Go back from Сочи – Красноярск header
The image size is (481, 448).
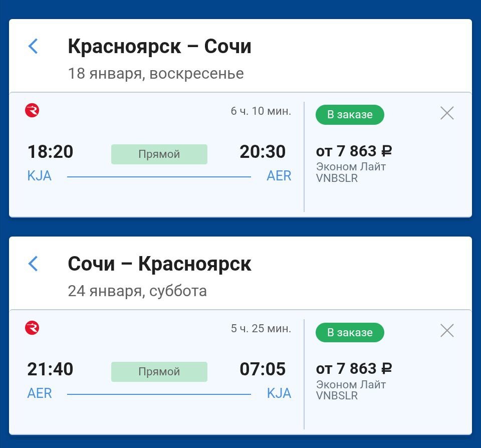point(33,264)
